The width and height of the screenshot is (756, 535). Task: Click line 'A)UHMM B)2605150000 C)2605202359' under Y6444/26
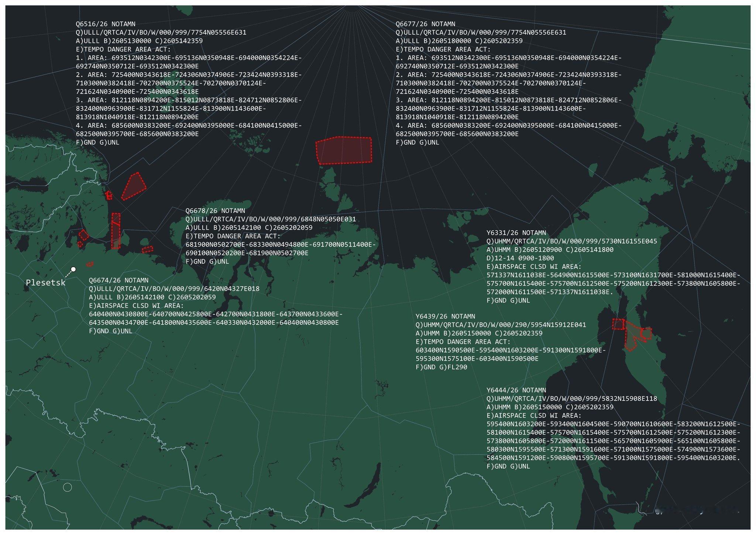tap(550, 407)
